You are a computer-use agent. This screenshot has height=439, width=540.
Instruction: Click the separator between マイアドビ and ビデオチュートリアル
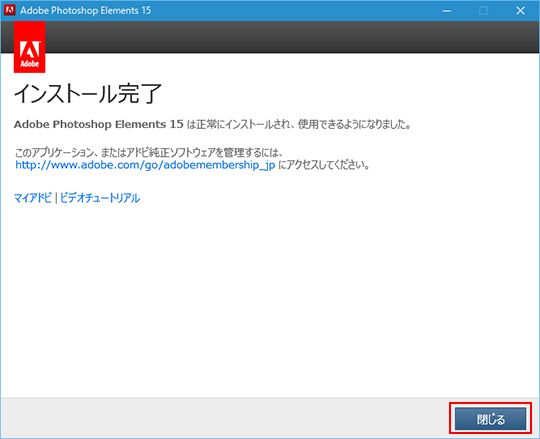coord(56,198)
